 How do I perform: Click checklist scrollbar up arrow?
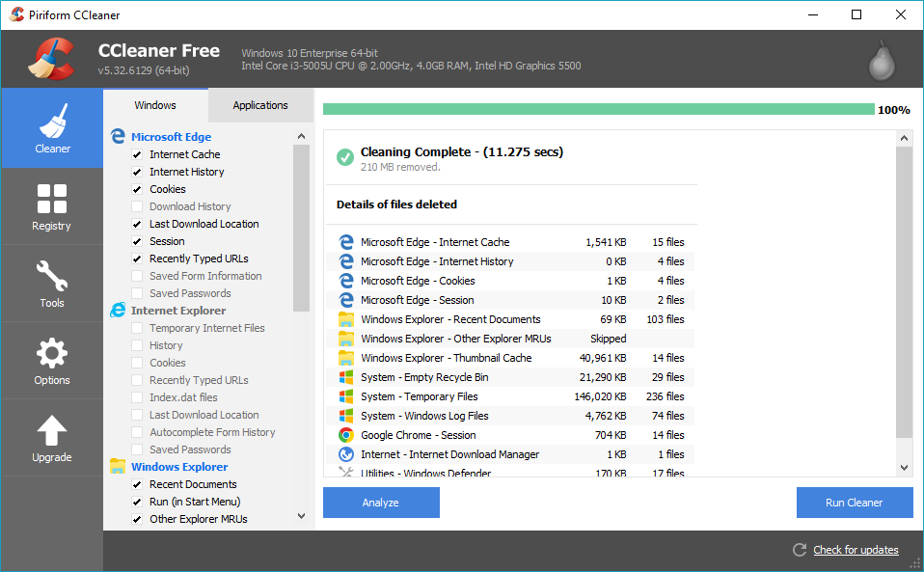pos(301,136)
